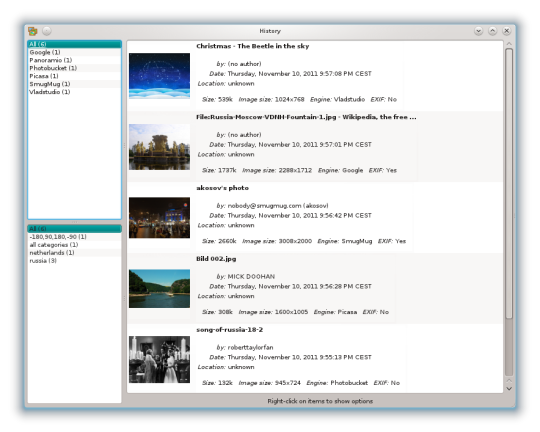Filter by Panoramio (1) engine

coord(74,60)
